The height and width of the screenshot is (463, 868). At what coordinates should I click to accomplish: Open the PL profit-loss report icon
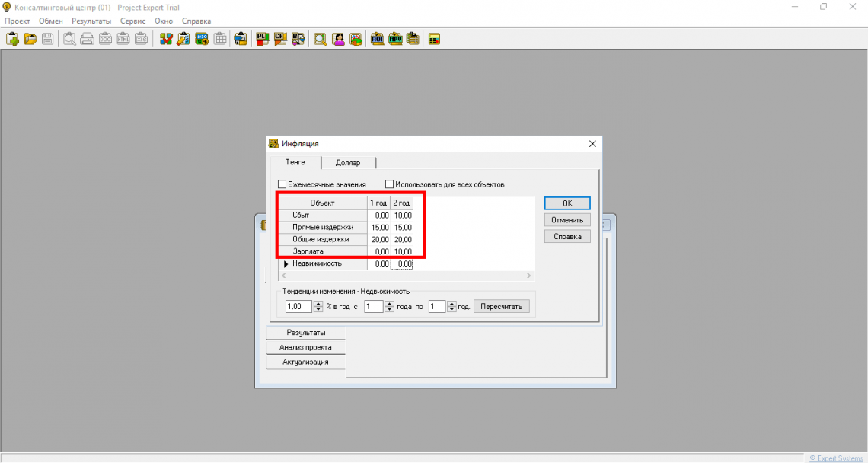[263, 39]
